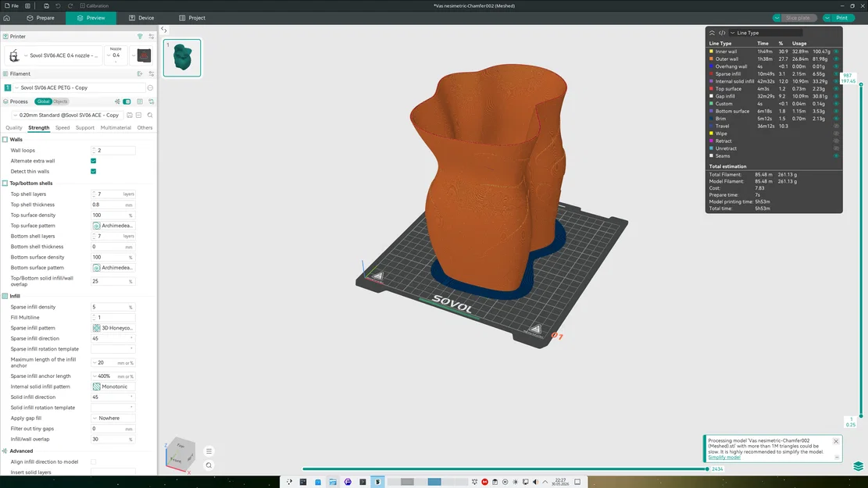Toggle the advanced process mode switch
Screen dimensions: 868x488
tap(127, 102)
